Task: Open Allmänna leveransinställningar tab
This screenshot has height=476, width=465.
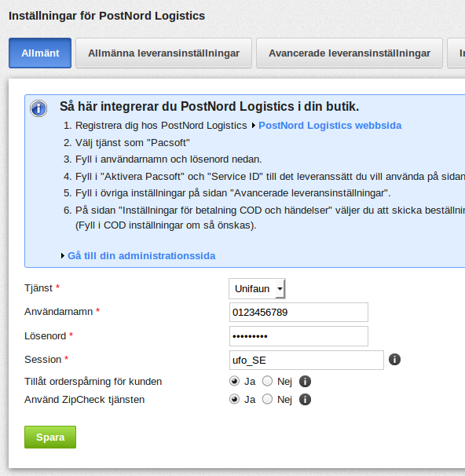Action: 163,53
